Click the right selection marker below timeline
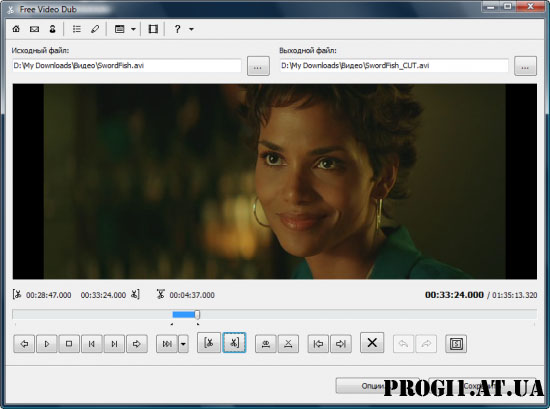 coord(198,324)
